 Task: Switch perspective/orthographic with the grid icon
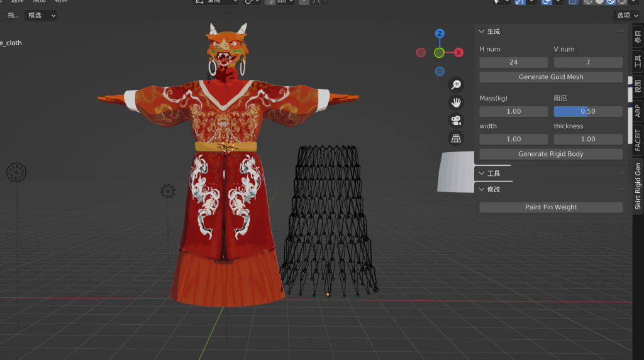456,138
